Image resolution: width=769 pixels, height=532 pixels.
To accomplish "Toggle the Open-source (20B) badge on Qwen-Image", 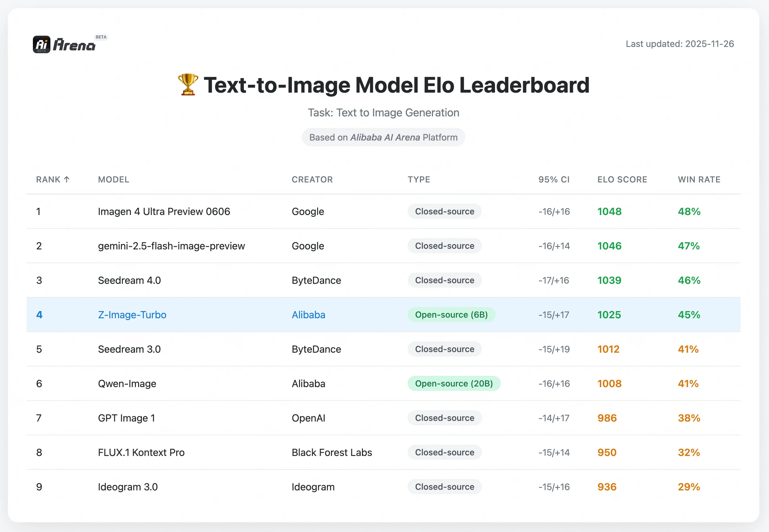I will (x=454, y=383).
